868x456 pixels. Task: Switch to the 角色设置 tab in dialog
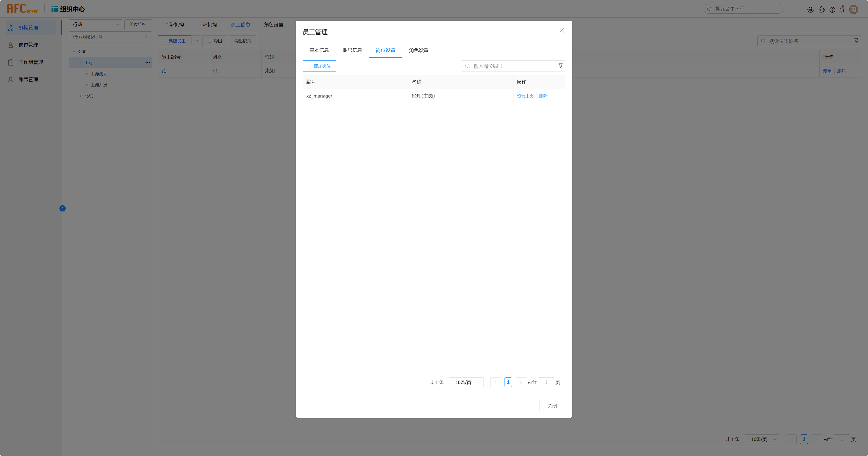pos(419,50)
